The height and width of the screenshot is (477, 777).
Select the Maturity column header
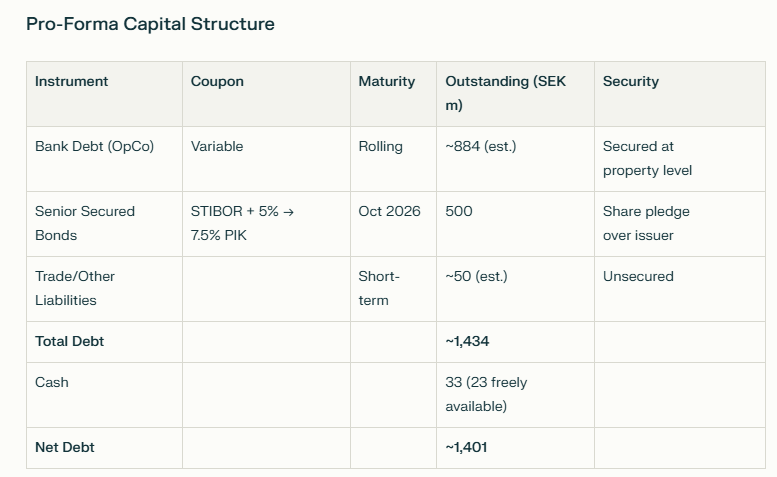pyautogui.click(x=386, y=81)
